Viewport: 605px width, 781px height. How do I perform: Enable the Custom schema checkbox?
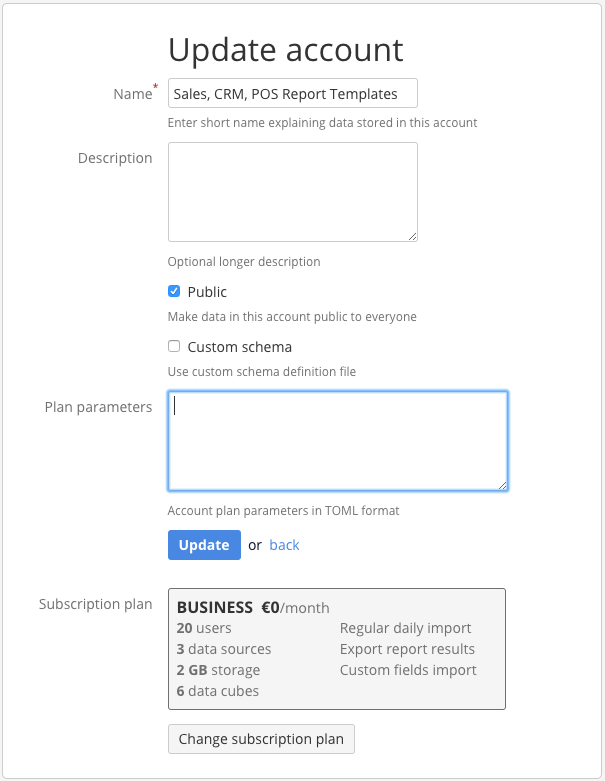(174, 347)
